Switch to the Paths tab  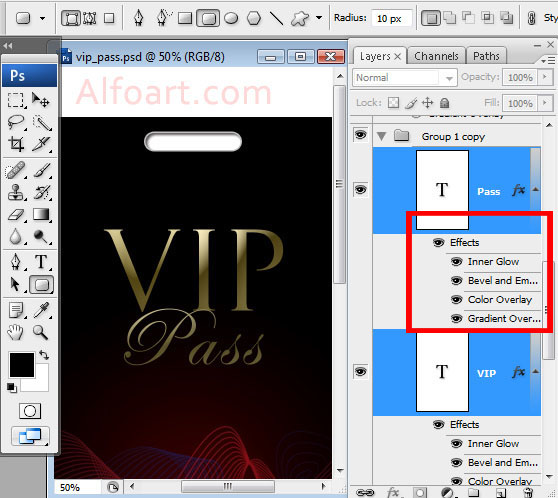click(486, 56)
